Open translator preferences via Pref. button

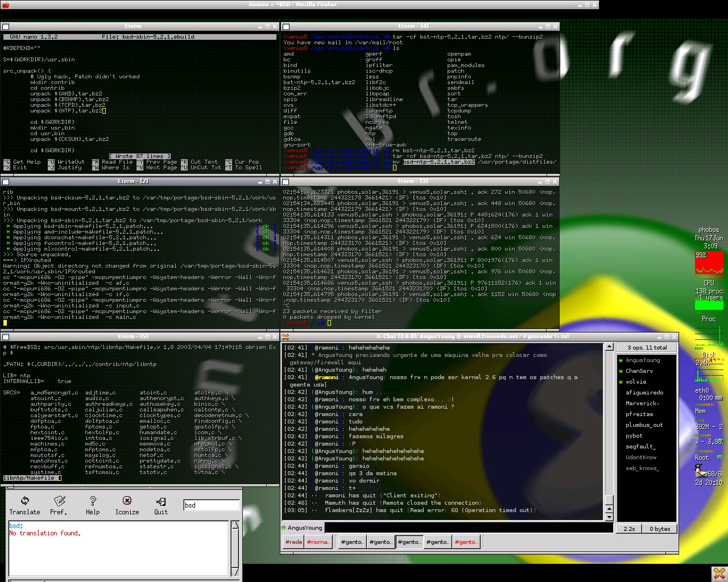pos(59,505)
